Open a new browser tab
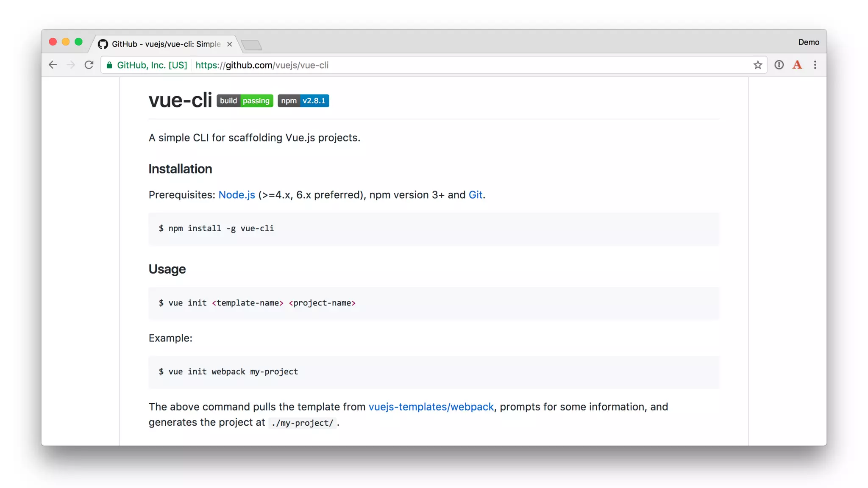Viewport: 868px width, 488px height. coord(252,45)
